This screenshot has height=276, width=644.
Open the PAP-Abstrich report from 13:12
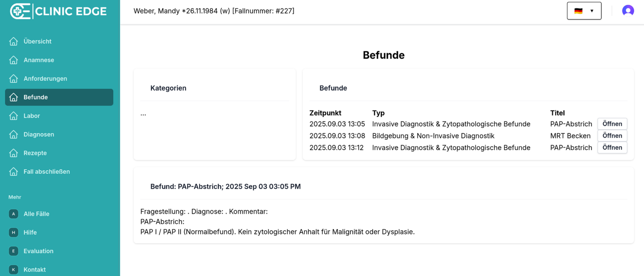tap(612, 147)
